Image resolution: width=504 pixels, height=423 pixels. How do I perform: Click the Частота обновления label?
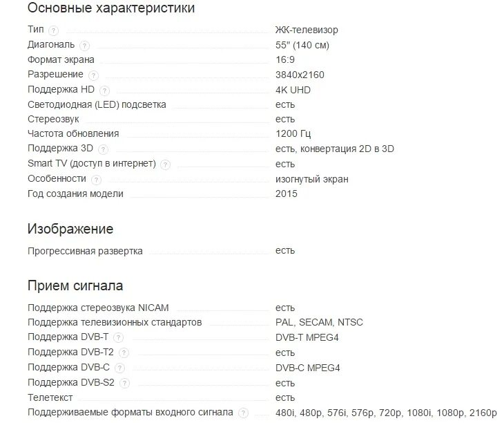[73, 134]
